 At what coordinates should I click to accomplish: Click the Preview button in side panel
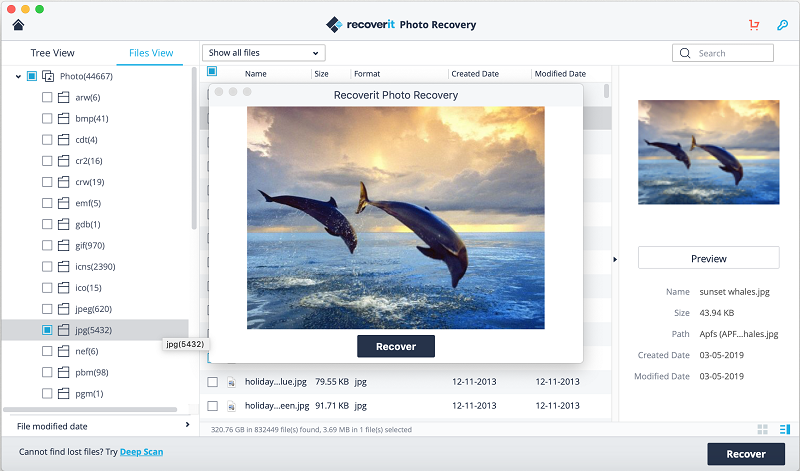coord(709,258)
